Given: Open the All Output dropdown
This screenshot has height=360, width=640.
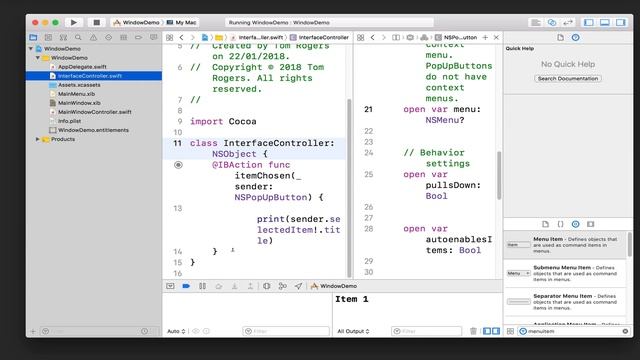Looking at the screenshot, I should (353, 331).
